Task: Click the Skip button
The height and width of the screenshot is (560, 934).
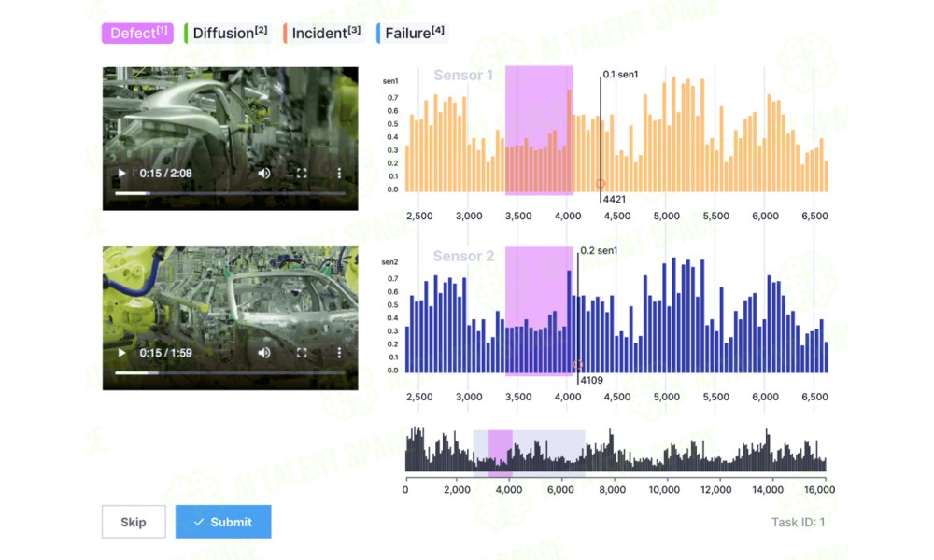Action: 134,522
